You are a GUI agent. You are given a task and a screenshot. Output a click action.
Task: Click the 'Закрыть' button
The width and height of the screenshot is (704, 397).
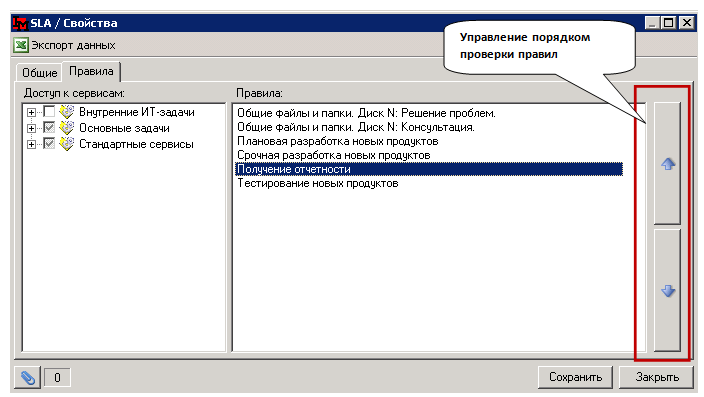657,377
